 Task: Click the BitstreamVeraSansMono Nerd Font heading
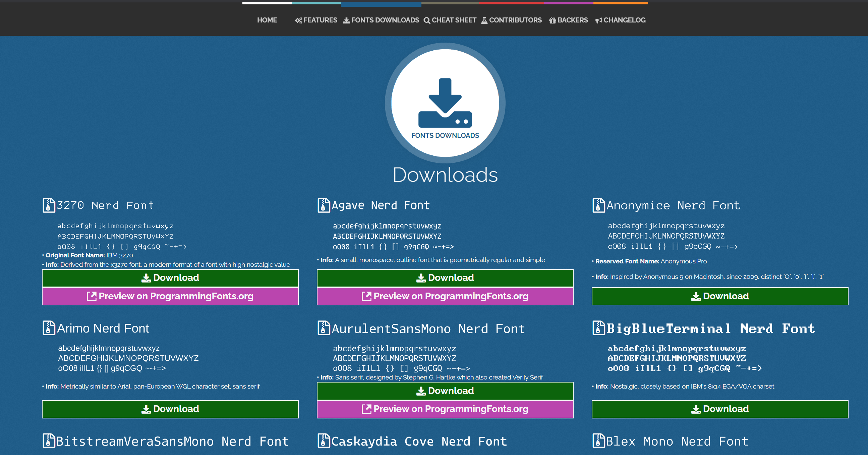click(x=172, y=441)
